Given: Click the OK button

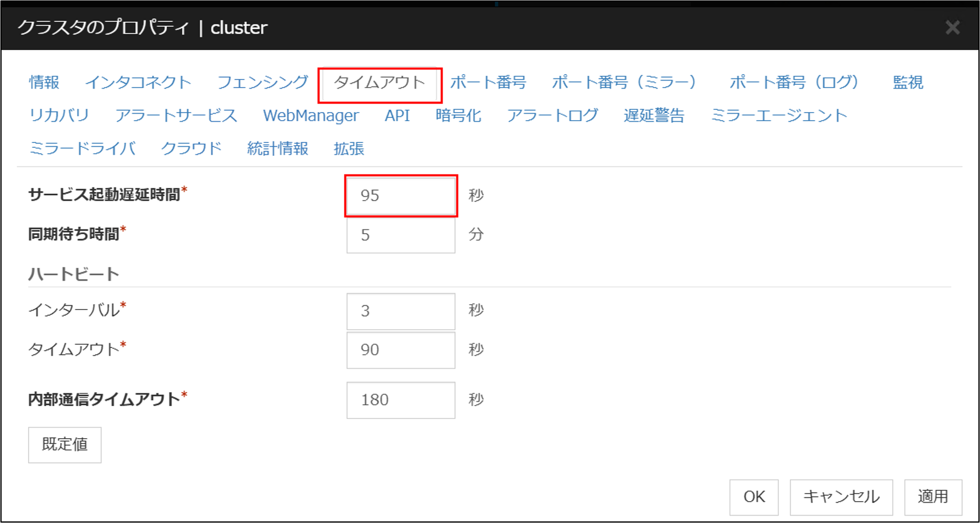Looking at the screenshot, I should [754, 497].
